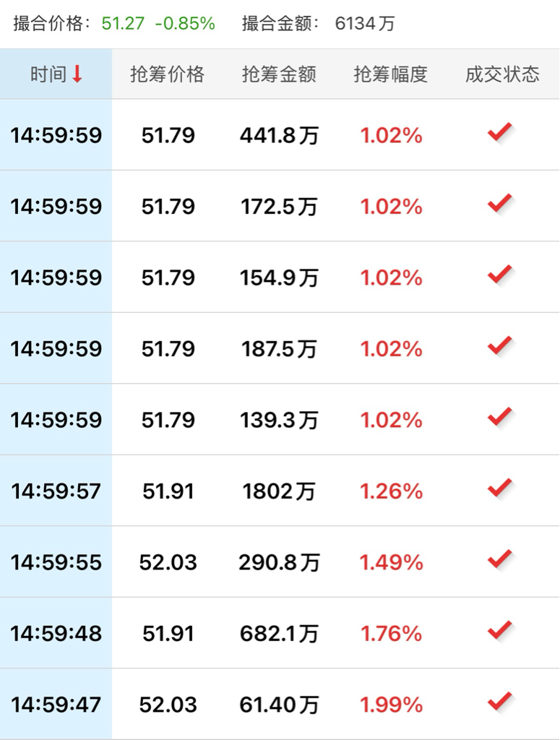Click the 1.99% 抢筹幅度 value
The image size is (560, 740).
click(391, 705)
